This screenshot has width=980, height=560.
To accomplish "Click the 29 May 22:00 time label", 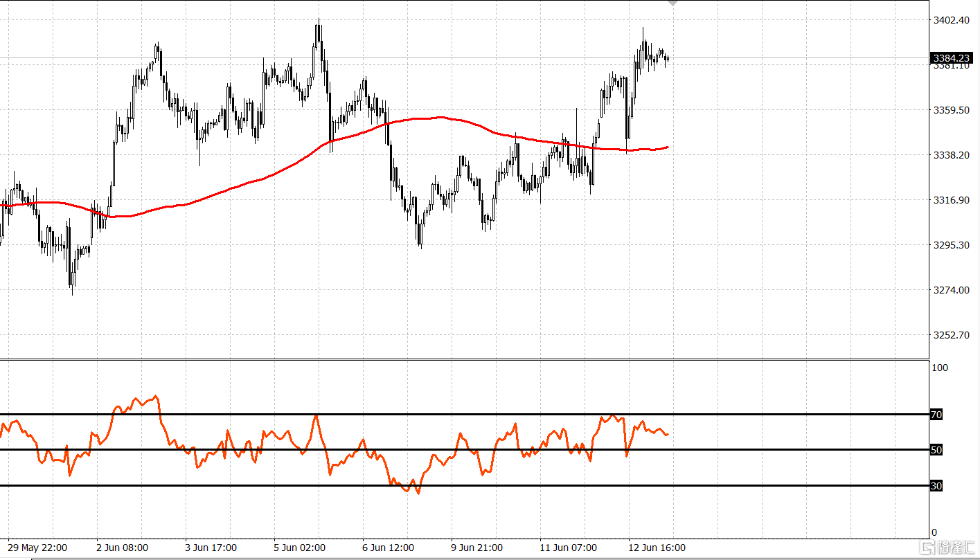I will pos(38,548).
